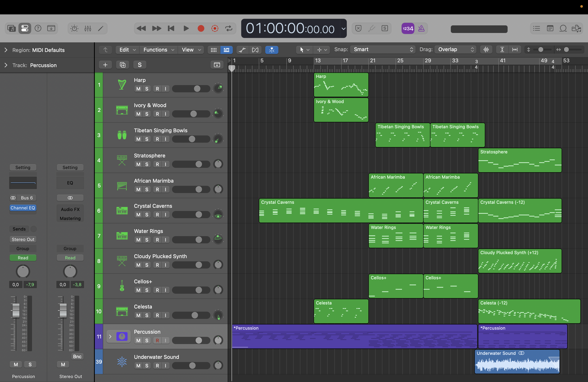Screen dimensions: 588x382
Task: Toggle the Cycle loop button
Action: (x=229, y=28)
